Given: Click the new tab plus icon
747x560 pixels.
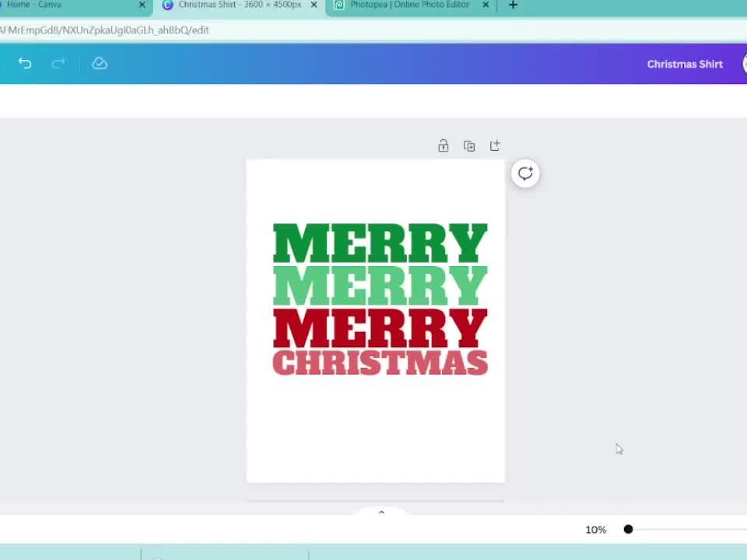Looking at the screenshot, I should (x=513, y=5).
